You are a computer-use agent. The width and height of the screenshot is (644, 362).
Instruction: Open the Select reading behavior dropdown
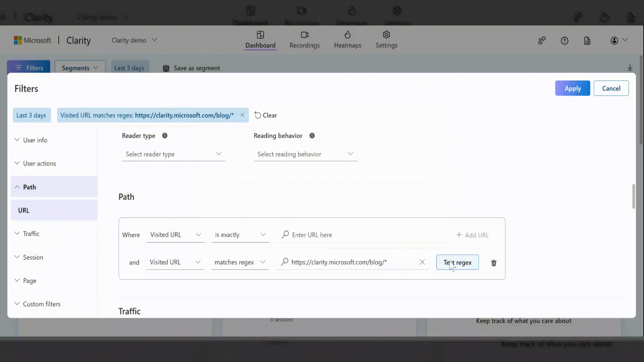point(305,154)
